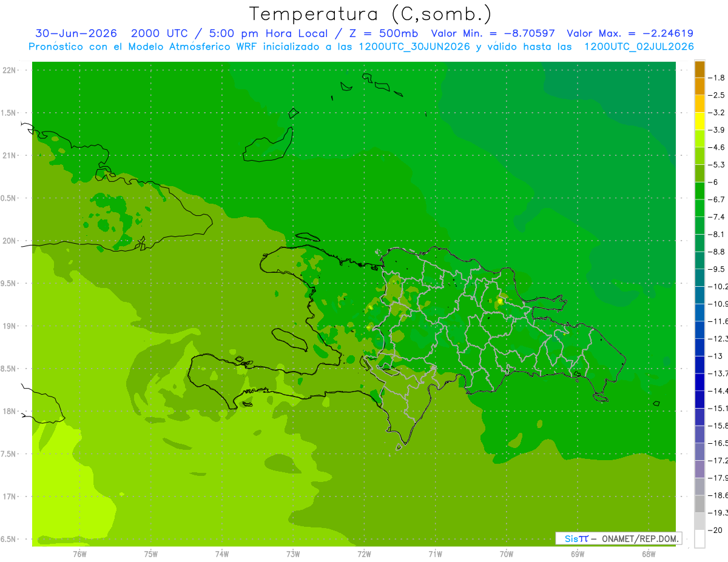This screenshot has height=562, width=728.
Task: Click the "76W" longitude axis label
Action: (79, 554)
